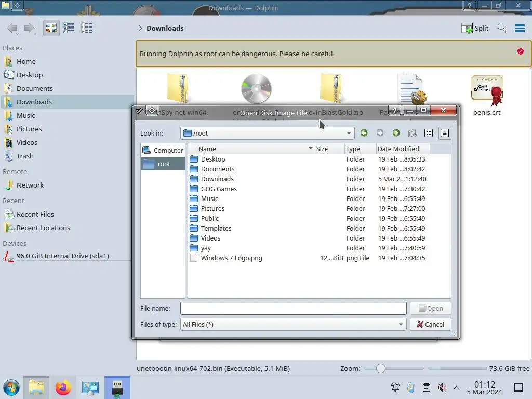Open UNetbootin from the taskbar
Screen dimensions: 532x399
(117, 388)
